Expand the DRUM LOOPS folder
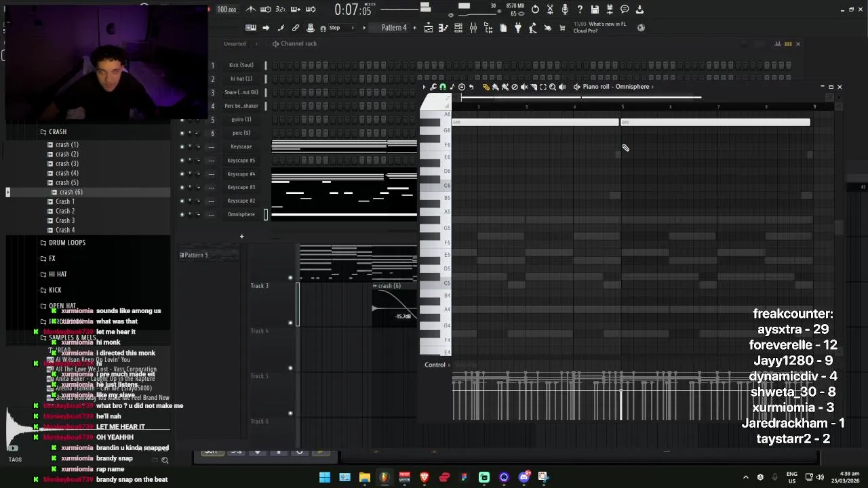 (x=66, y=243)
